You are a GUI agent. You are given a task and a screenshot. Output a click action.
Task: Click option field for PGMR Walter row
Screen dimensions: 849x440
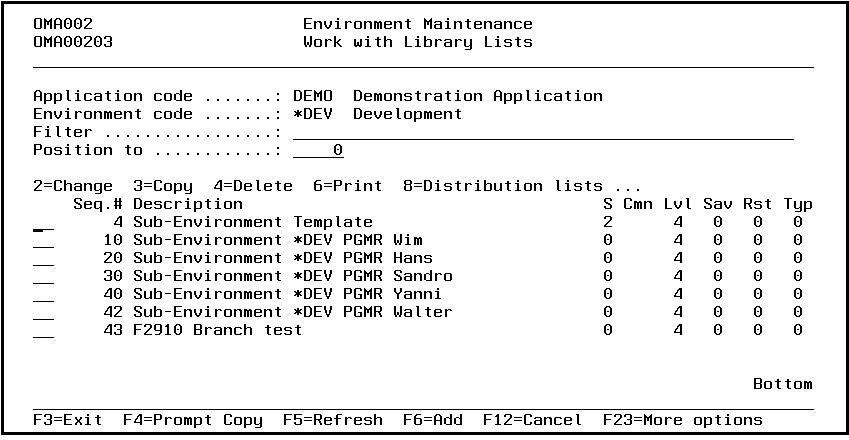(44, 313)
